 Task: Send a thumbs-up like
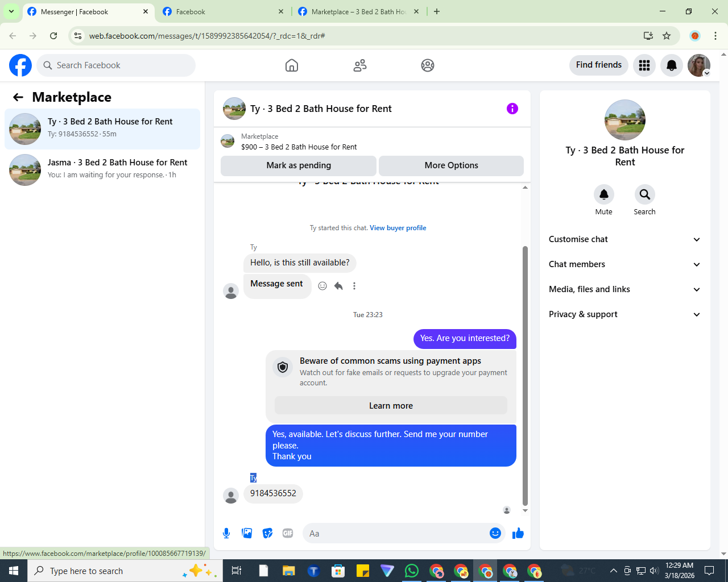[x=518, y=533]
